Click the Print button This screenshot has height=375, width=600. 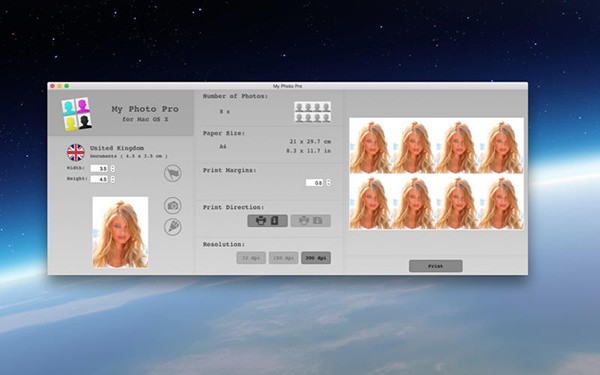point(436,266)
